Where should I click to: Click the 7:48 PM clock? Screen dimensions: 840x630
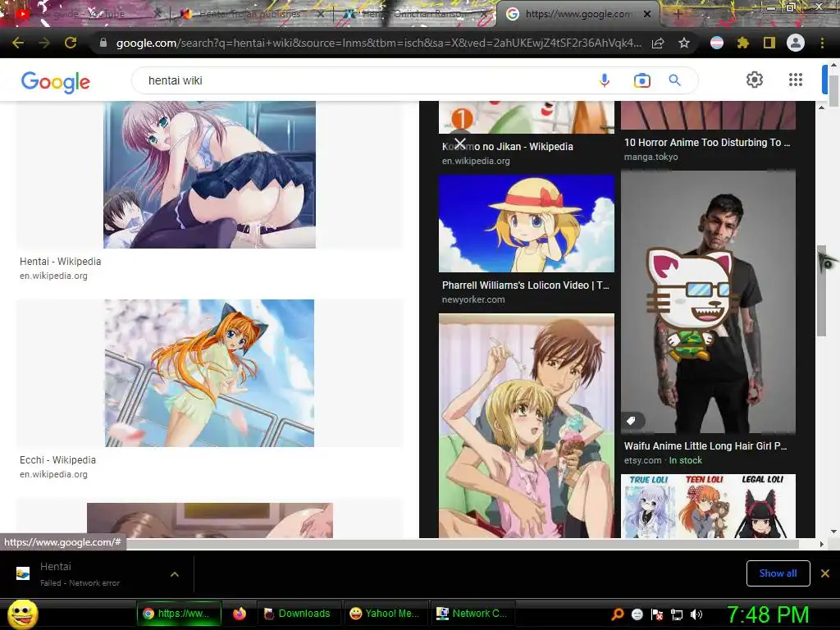pos(768,614)
